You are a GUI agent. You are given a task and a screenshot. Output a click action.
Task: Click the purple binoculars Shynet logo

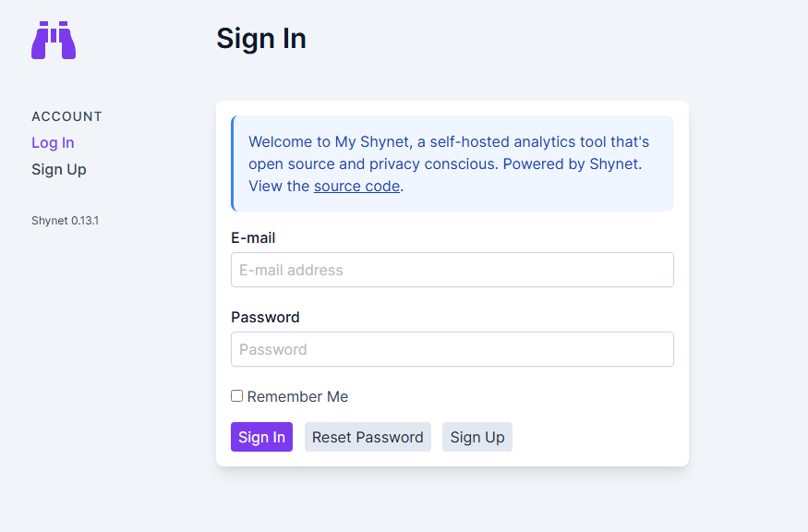54,41
